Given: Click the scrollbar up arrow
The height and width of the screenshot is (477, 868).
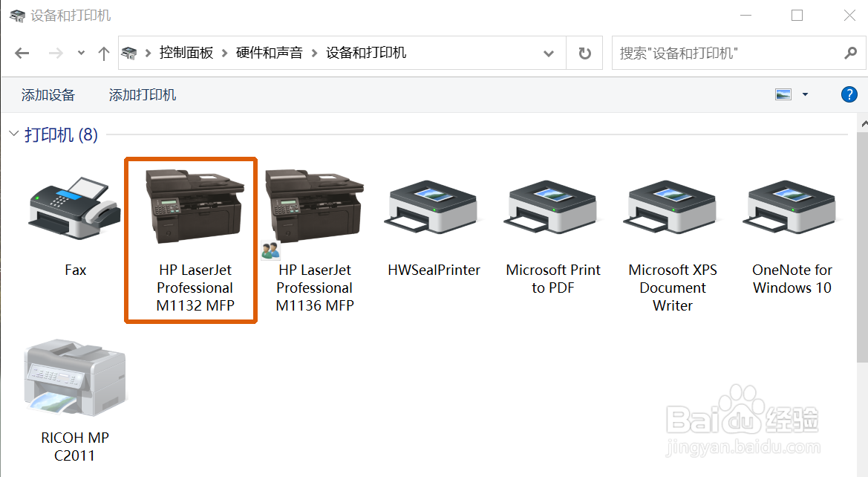Looking at the screenshot, I should point(863,124).
